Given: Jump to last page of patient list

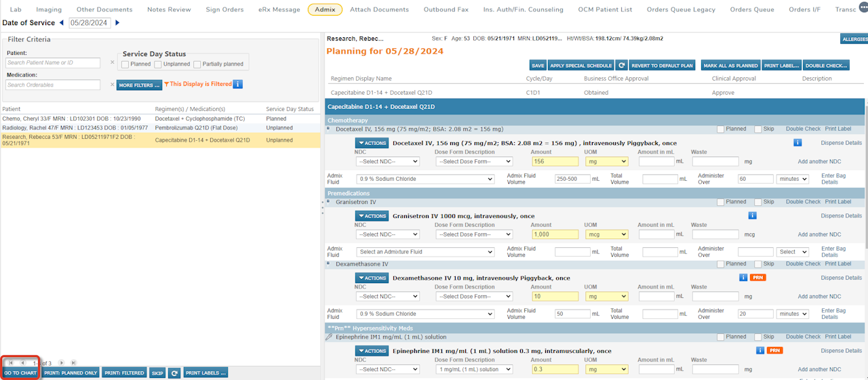Looking at the screenshot, I should pos(73,363).
